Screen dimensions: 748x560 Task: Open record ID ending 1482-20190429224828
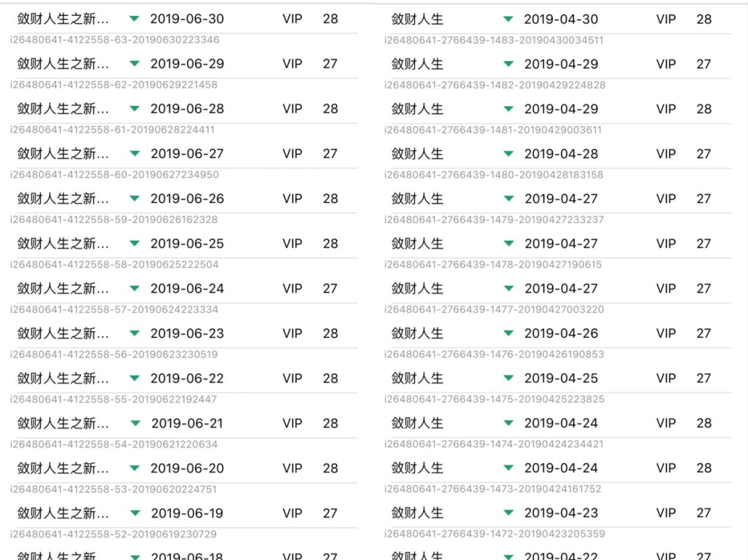495,85
